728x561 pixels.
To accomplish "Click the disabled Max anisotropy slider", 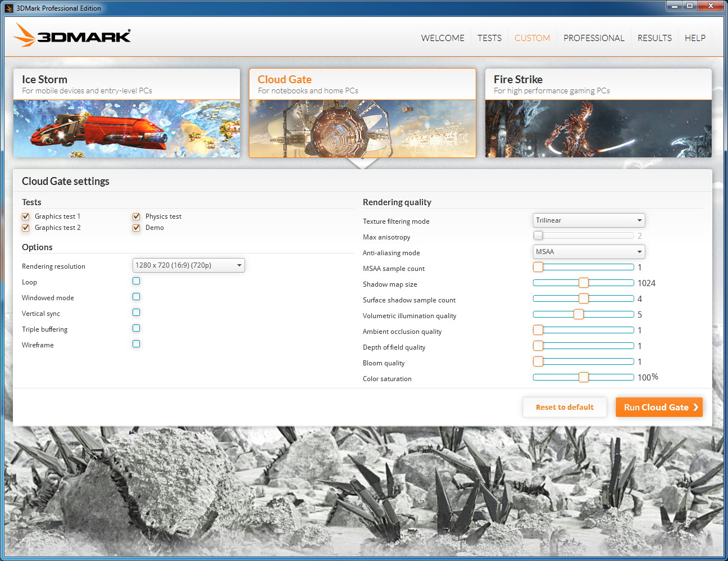I will [583, 236].
